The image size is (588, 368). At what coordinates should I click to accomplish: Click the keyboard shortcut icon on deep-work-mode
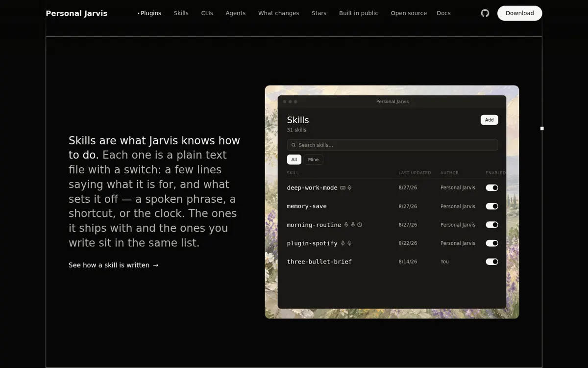pyautogui.click(x=343, y=188)
